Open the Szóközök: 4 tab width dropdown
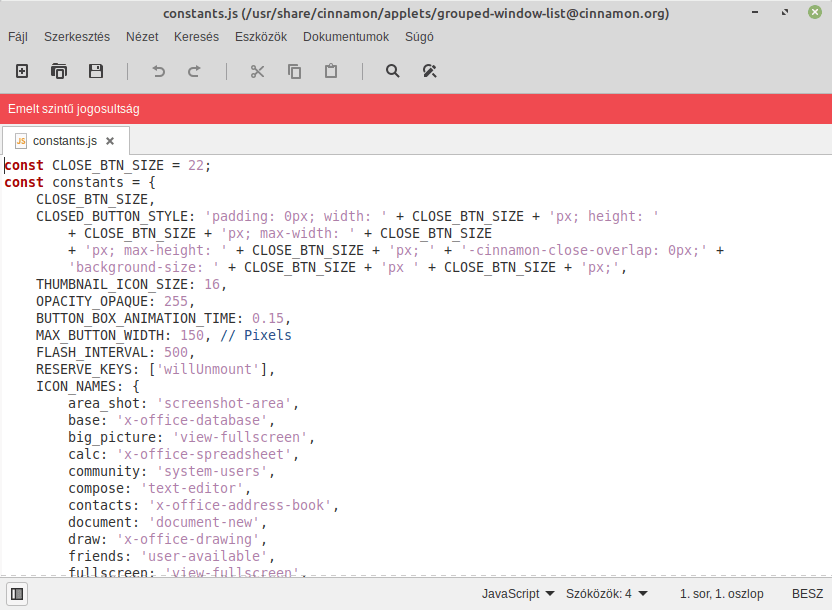832x610 pixels. (x=606, y=594)
